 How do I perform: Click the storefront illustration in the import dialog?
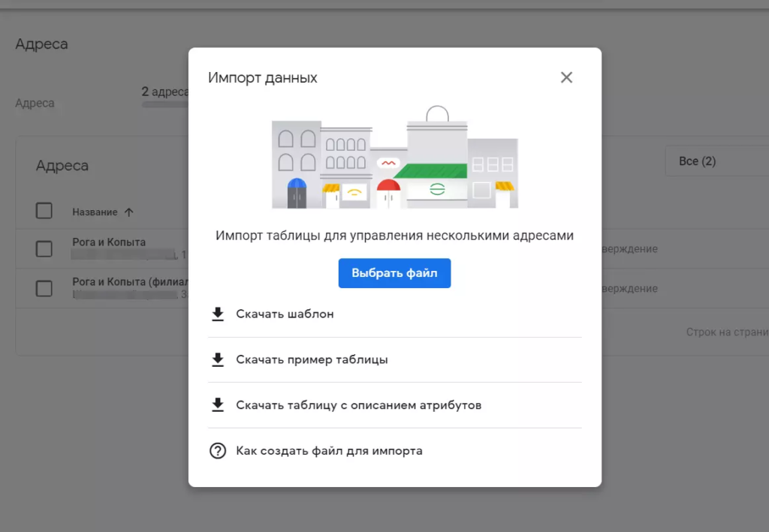pyautogui.click(x=394, y=154)
